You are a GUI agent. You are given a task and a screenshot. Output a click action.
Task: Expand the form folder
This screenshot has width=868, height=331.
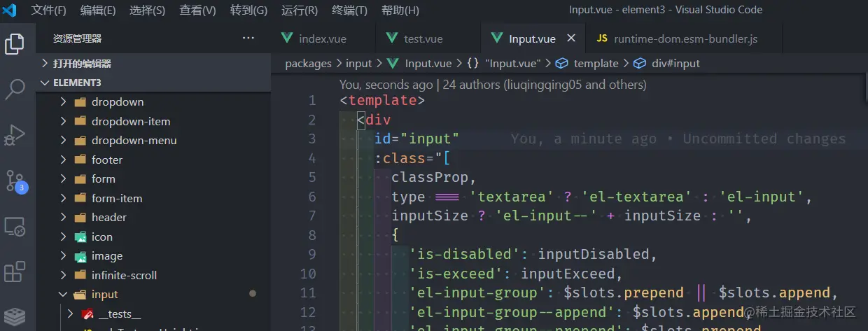[153, 178]
